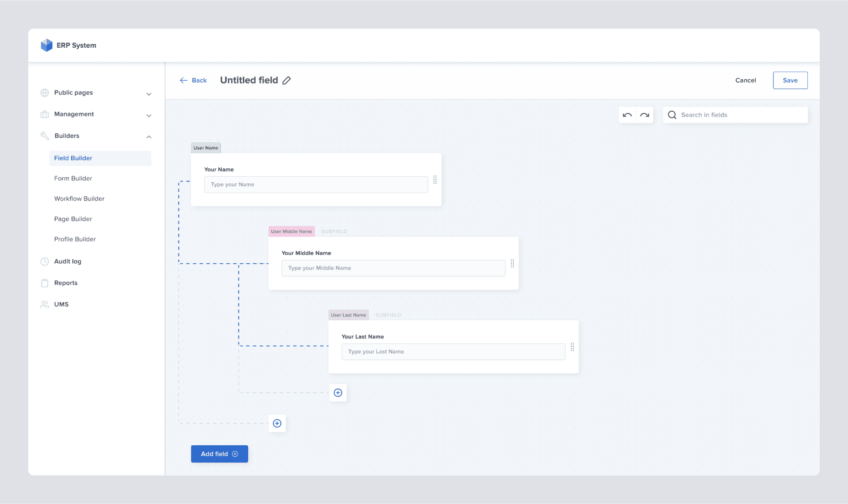Select the User Middle Name subfield tag
Viewport: 848px width, 504px height.
pos(291,231)
